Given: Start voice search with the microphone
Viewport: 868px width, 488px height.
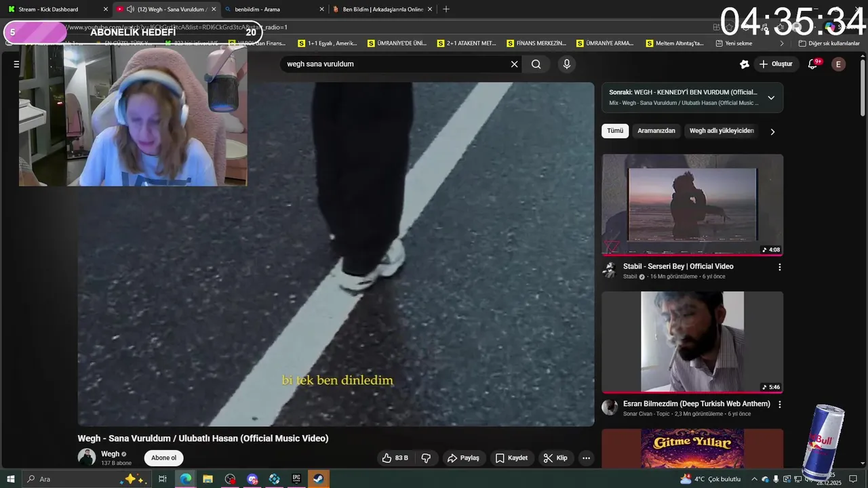Looking at the screenshot, I should [567, 64].
